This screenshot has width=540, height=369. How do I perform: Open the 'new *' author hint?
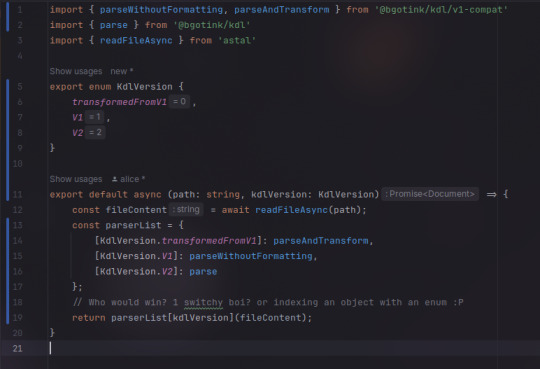tap(122, 71)
